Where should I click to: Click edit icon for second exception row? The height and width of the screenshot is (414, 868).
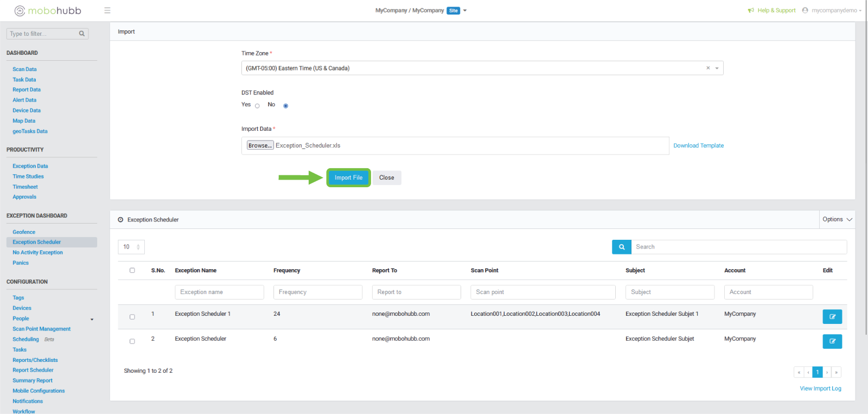pyautogui.click(x=832, y=341)
